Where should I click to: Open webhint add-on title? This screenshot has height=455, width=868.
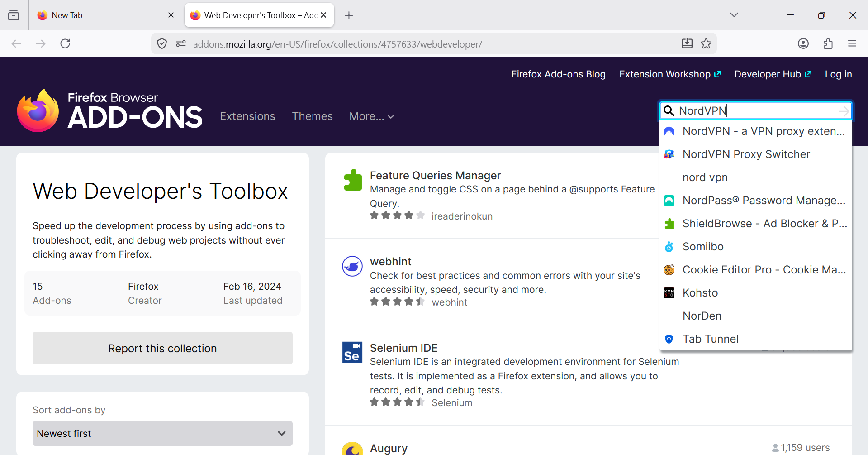[390, 262]
